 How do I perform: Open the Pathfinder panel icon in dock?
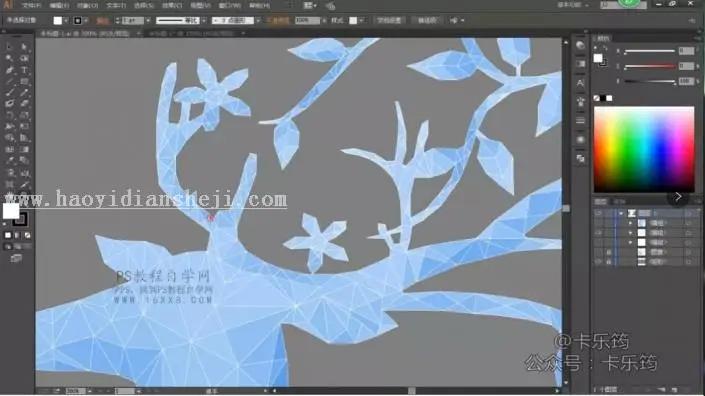[x=580, y=158]
